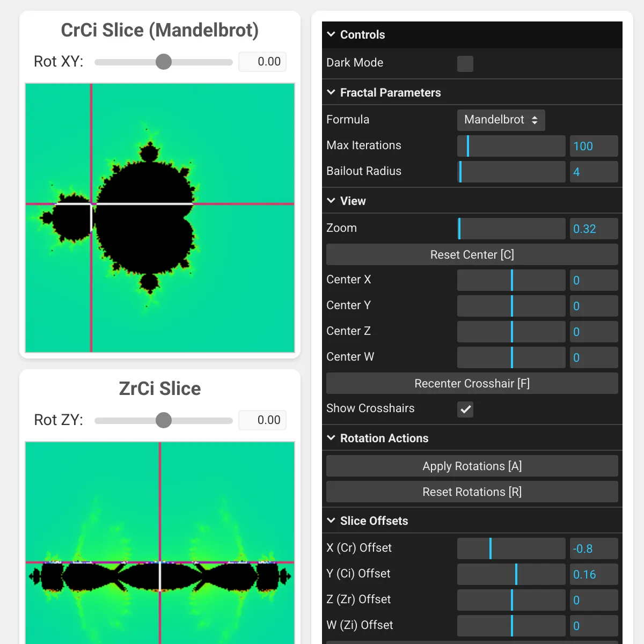Click inside the ZrCi Slice canvas
Viewport: 644px width, 644px height.
tap(160, 543)
